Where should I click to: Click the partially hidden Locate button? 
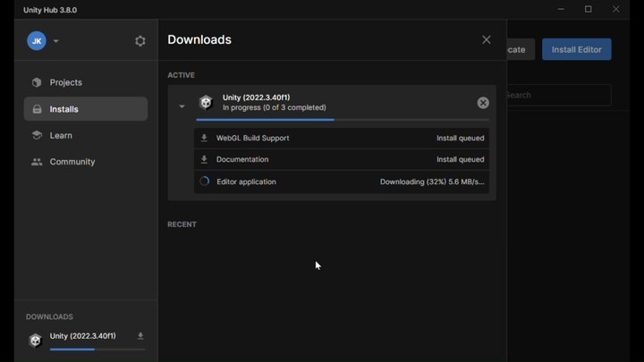coord(521,49)
